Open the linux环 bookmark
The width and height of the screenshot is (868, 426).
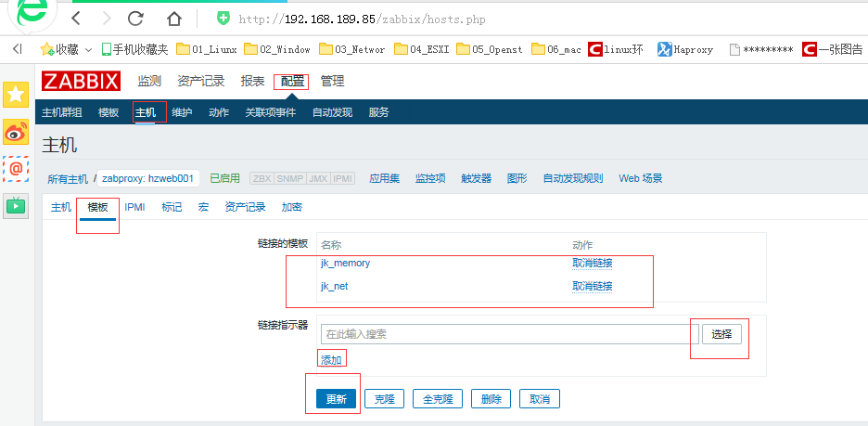616,49
